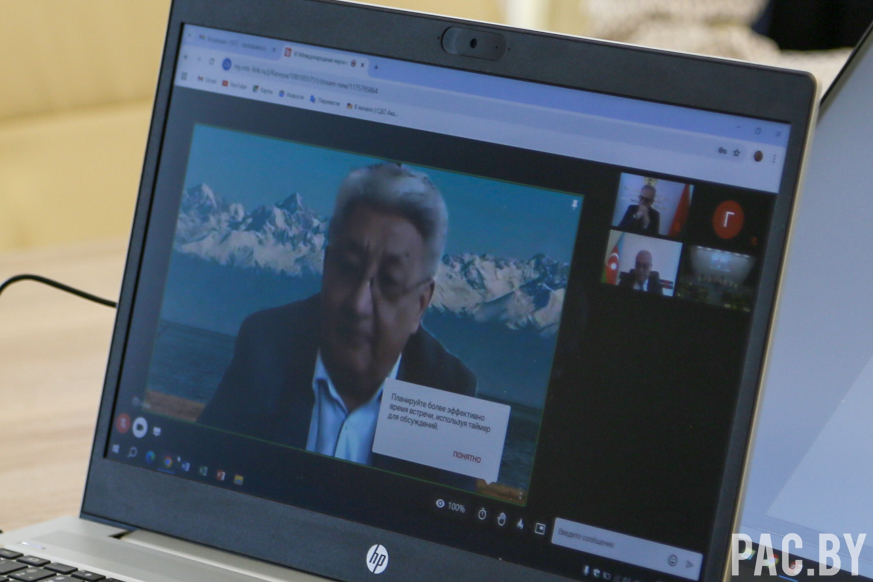Screen dimensions: 873x582
Task: Open Word from the taskbar
Action: click(185, 466)
